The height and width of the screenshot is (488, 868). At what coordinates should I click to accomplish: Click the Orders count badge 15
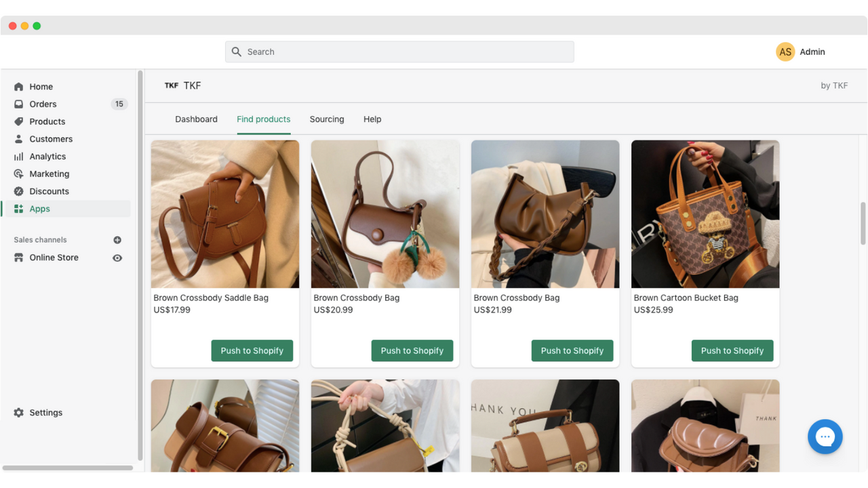point(119,104)
